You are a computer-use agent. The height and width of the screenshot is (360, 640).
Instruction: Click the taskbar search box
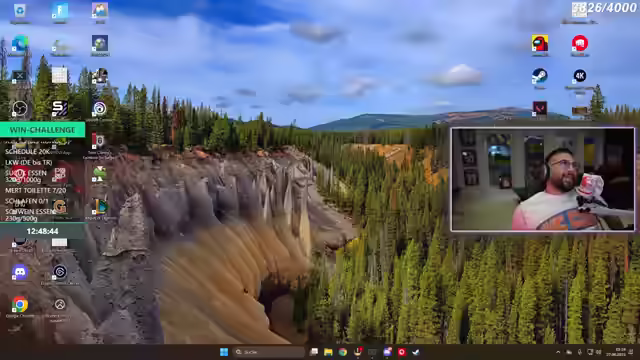coord(269,352)
